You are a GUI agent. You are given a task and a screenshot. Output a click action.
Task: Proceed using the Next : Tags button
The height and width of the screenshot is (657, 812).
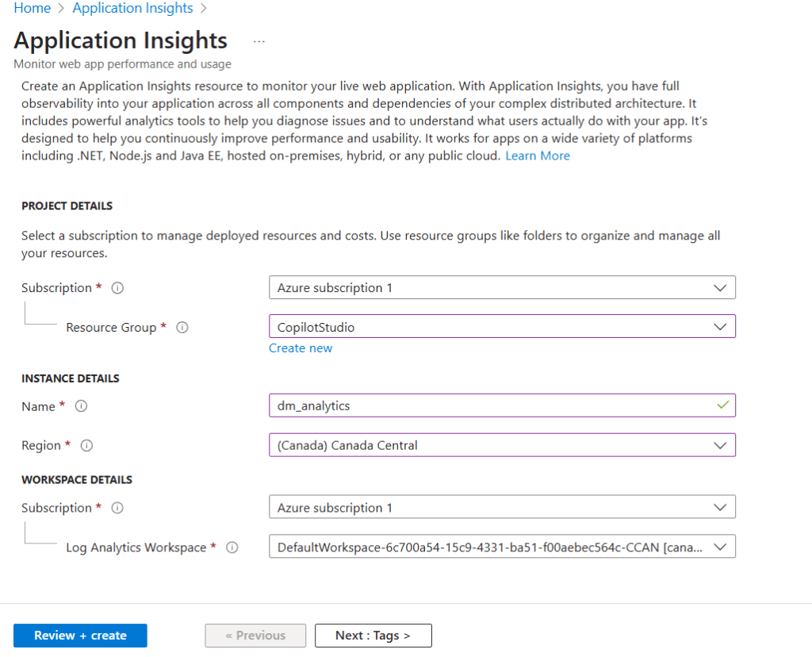click(373, 635)
